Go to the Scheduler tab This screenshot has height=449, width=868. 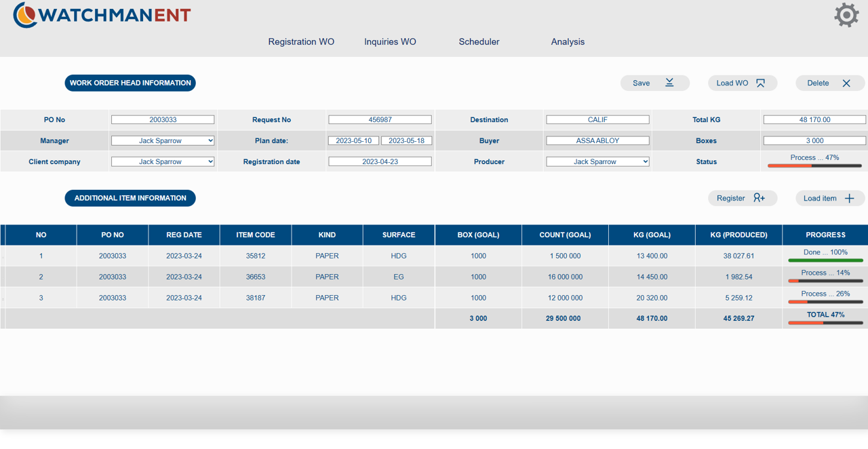coord(479,41)
